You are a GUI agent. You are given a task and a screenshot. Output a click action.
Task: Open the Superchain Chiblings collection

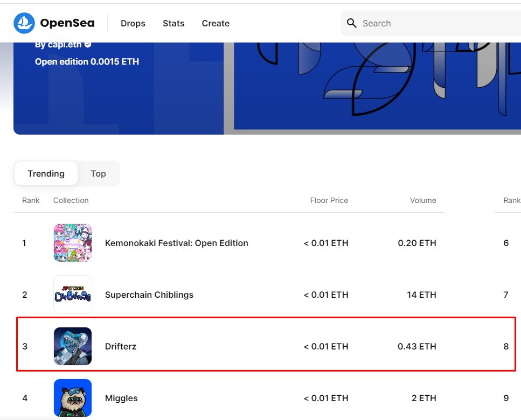click(149, 295)
